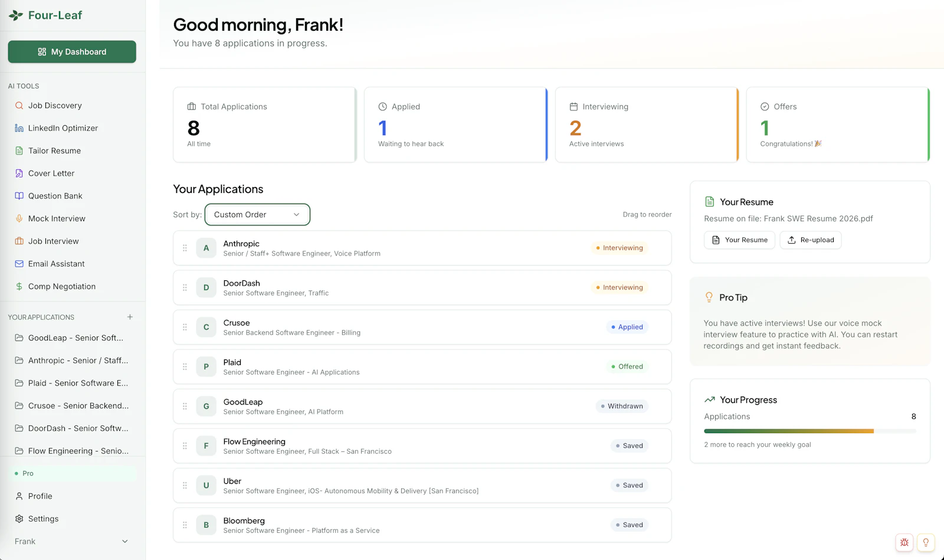Click the lightbulb feedback icon

click(926, 542)
